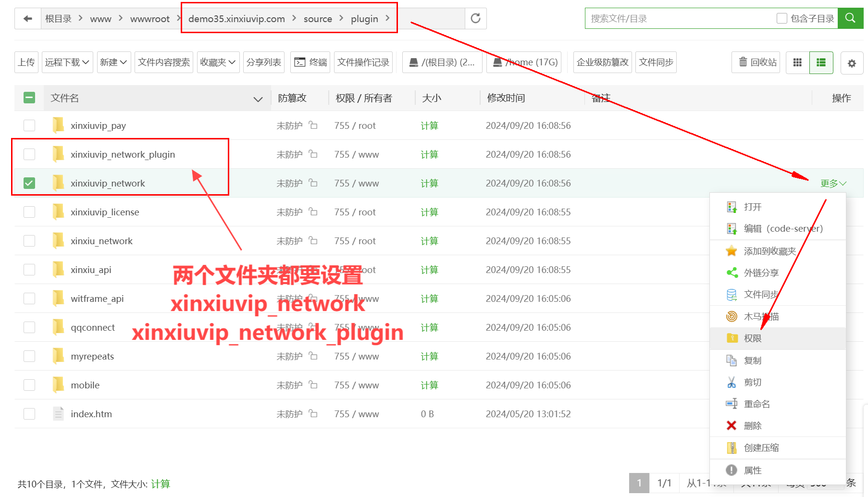Toggle the select-all checkbox in header
The width and height of the screenshot is (868, 497).
(x=29, y=98)
